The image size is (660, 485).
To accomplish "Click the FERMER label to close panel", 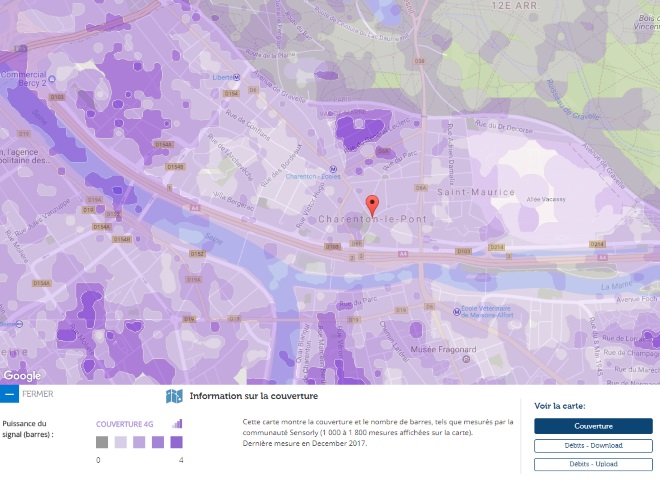I will click(x=38, y=394).
